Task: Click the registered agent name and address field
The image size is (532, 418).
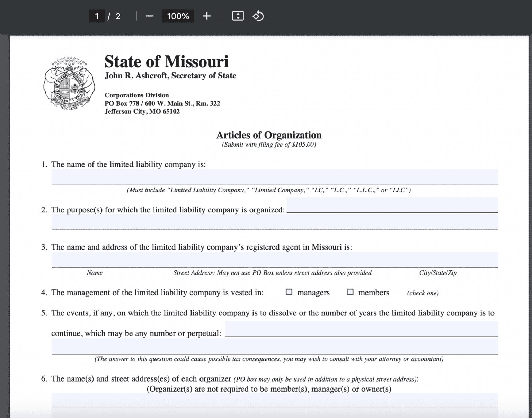Action: [274, 260]
